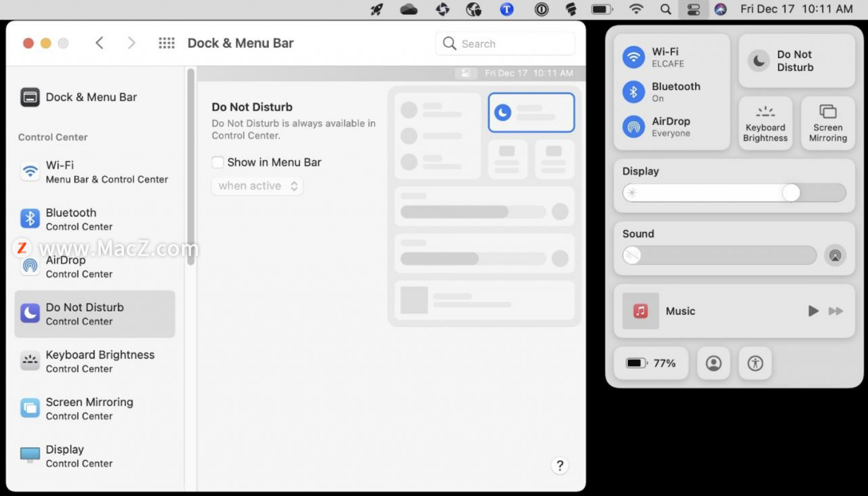Click the blue T icon in menu bar
Viewport: 868px width, 496px height.
click(507, 9)
